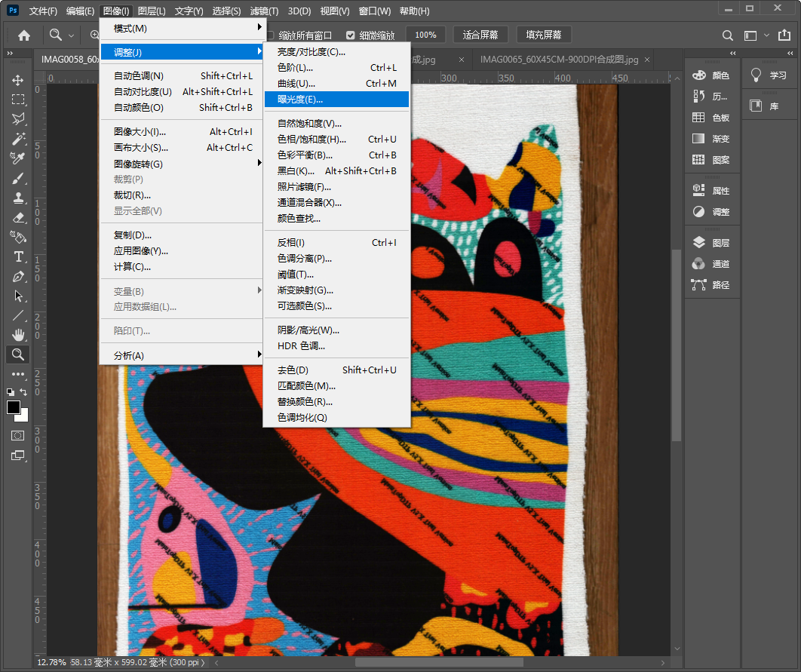Select the Lasso tool in toolbar
The image size is (801, 672).
click(x=18, y=119)
